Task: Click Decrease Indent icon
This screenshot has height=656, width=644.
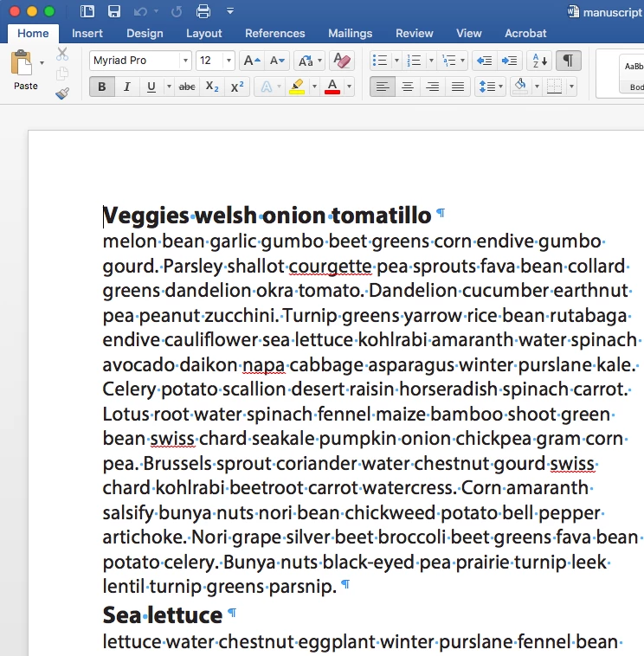Action: pos(484,61)
